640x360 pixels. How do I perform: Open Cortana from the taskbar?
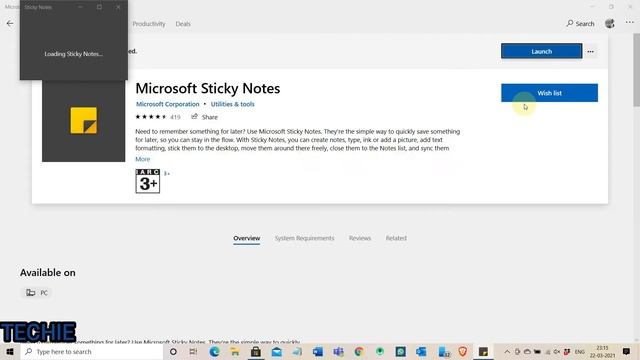click(173, 351)
